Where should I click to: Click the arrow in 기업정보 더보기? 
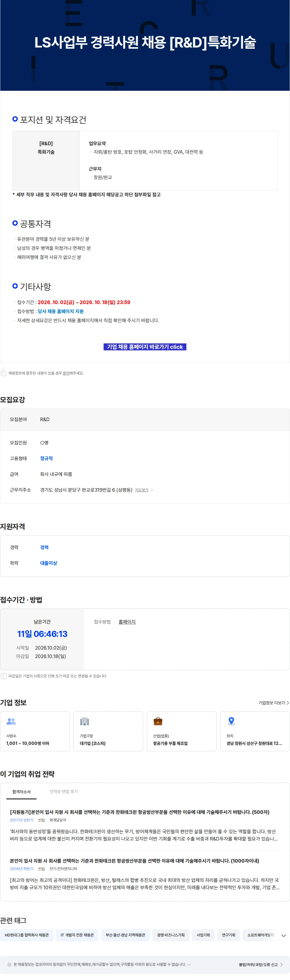pyautogui.click(x=288, y=703)
